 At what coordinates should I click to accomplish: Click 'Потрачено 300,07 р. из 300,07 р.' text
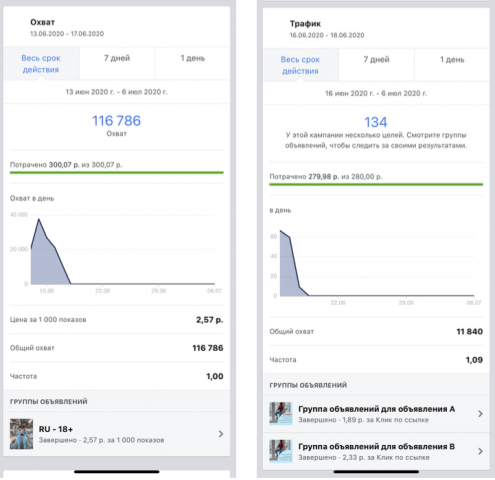click(66, 165)
